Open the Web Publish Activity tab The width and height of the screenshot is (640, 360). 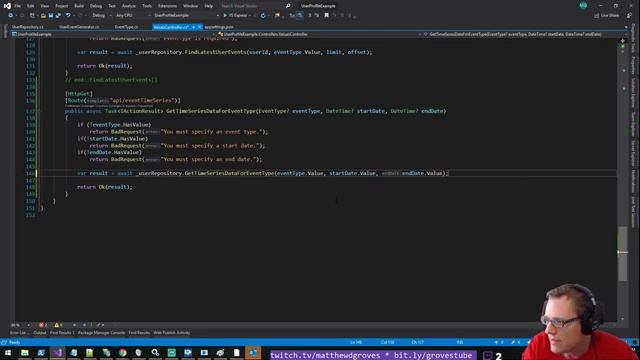click(172, 333)
